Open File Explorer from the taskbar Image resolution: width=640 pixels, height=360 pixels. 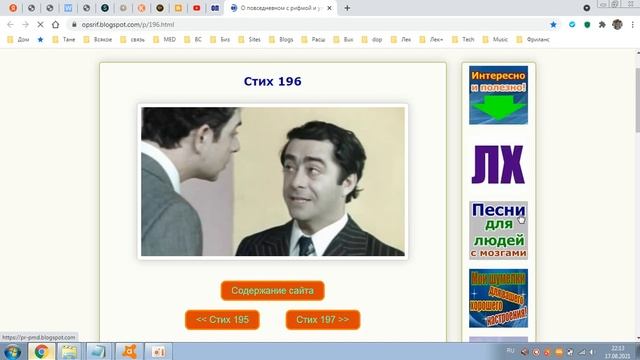click(x=69, y=351)
